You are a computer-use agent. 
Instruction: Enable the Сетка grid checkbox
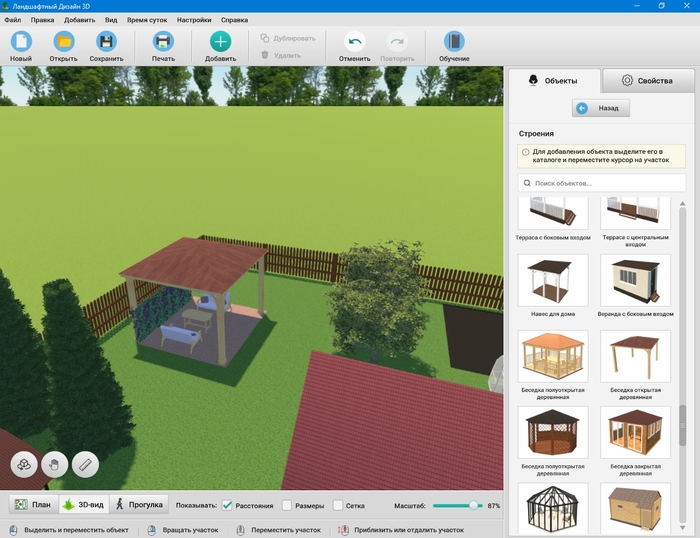(x=338, y=505)
